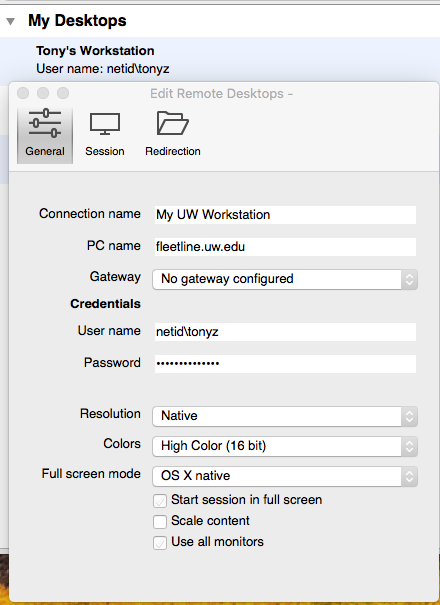Viewport: 440px width, 605px height.
Task: Open the Session monitor icon
Action: click(105, 123)
